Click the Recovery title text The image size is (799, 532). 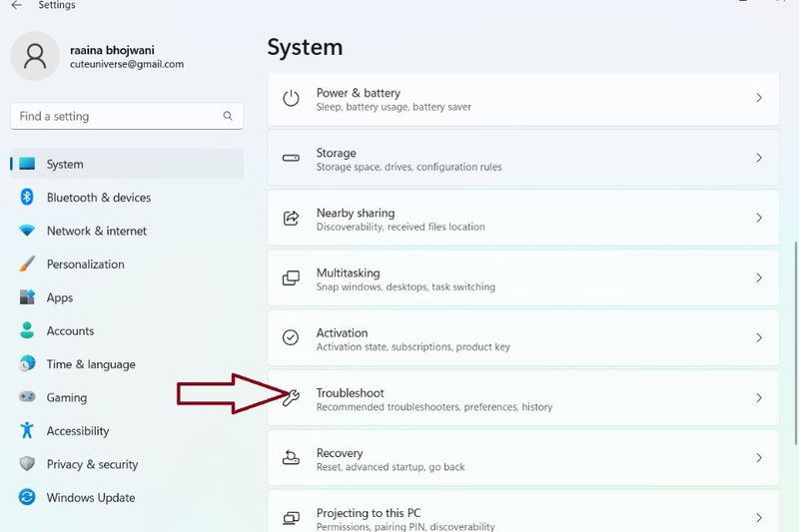click(x=340, y=453)
